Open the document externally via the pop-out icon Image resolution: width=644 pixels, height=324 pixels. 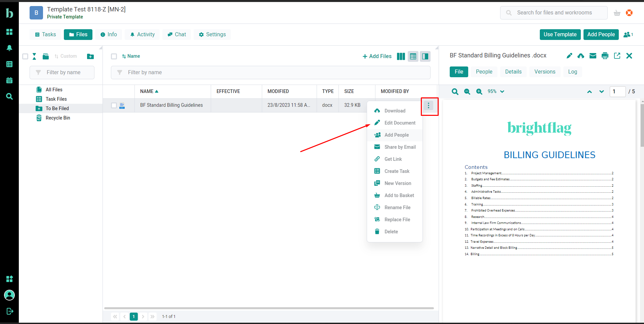pos(617,56)
